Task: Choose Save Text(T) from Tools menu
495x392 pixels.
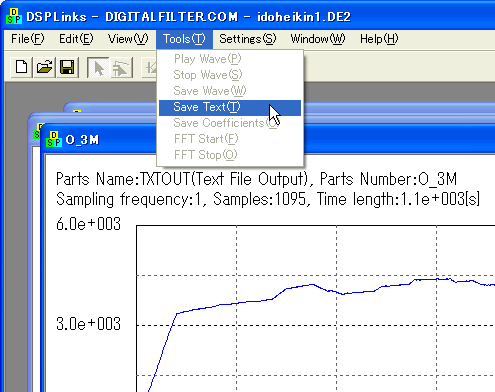Action: click(230, 107)
